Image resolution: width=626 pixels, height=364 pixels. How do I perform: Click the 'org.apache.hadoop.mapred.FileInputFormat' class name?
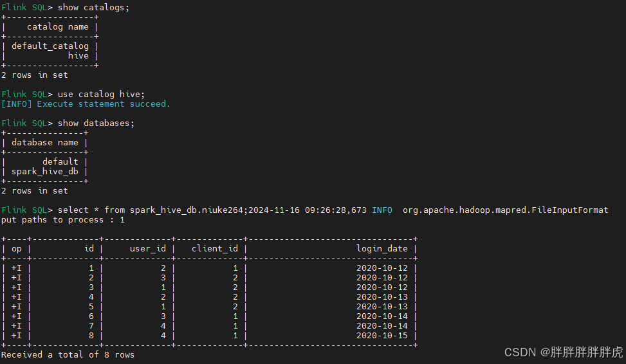point(506,210)
